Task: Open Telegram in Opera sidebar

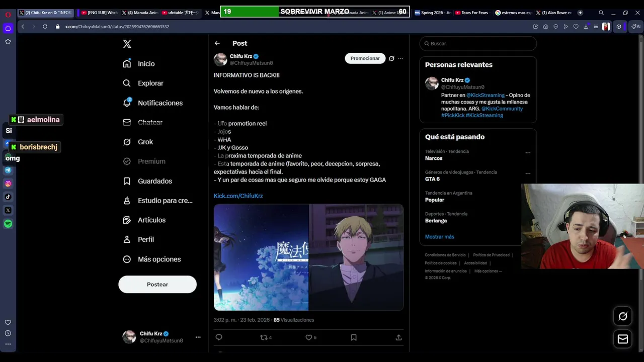Action: [x=8, y=170]
